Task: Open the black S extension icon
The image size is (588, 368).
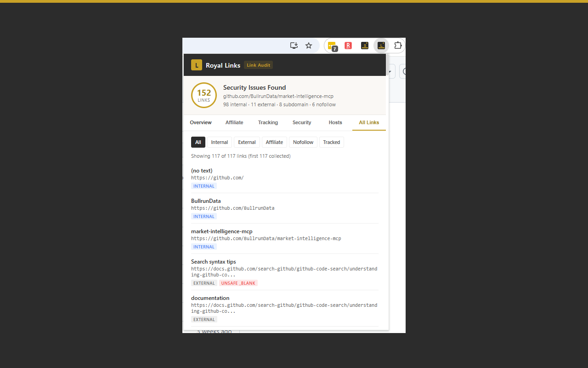Action: click(x=365, y=46)
